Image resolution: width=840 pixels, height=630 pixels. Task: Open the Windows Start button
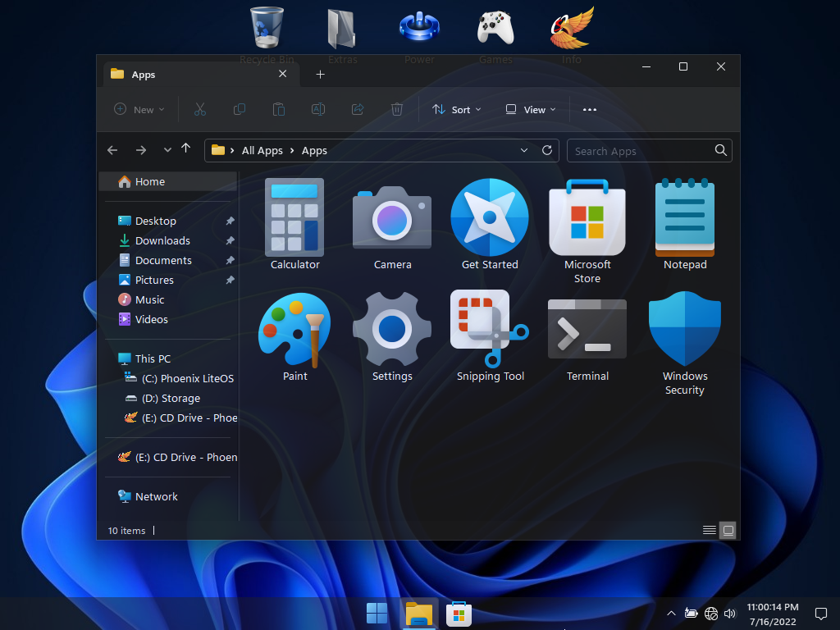[377, 613]
